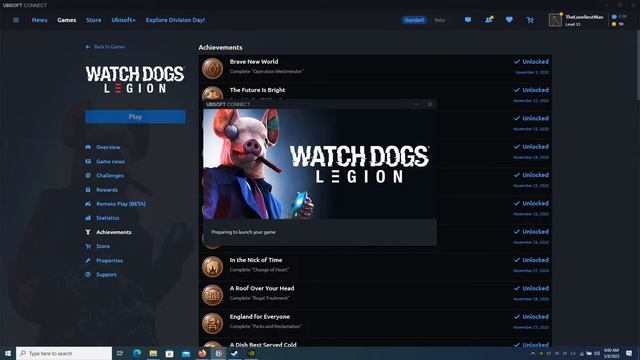Click the Overview gamepad icon
This screenshot has height=360, width=640.
tap(88, 147)
